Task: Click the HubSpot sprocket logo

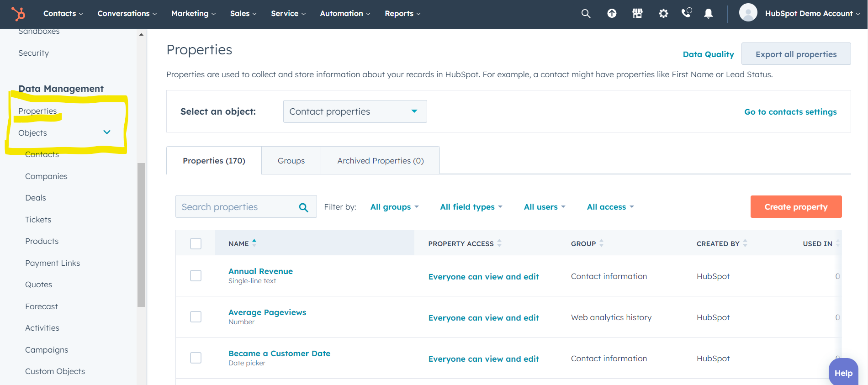Action: [18, 14]
